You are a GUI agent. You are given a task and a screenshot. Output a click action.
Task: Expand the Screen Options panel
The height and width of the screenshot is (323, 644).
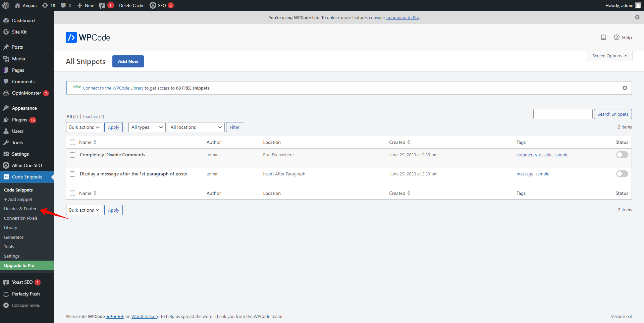tap(609, 56)
